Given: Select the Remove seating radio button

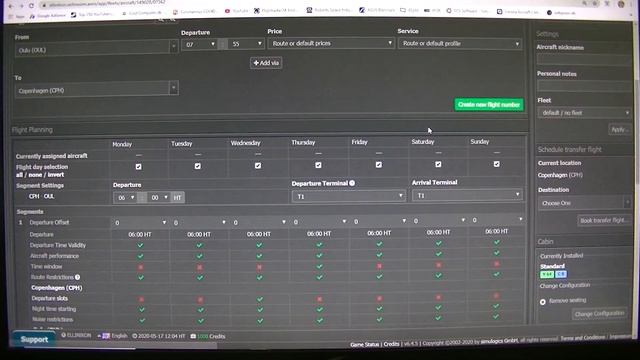Looking at the screenshot, I should pos(542,302).
